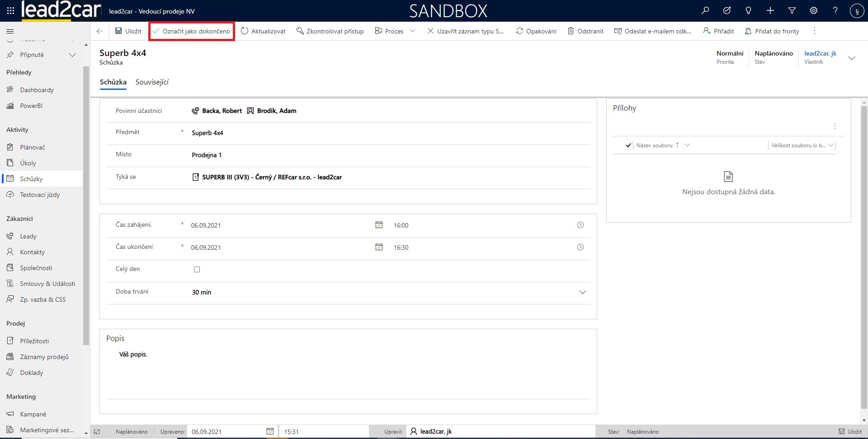868x439 pixels.
Task: Open the search magnifier icon in header
Action: coord(705,11)
